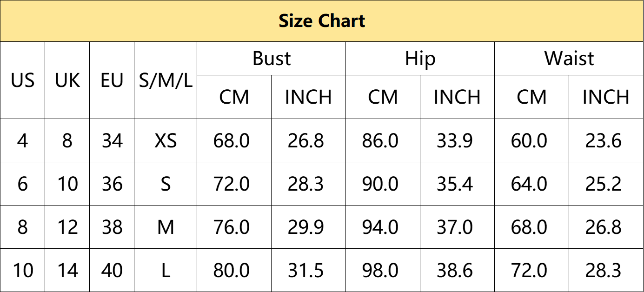Click the UK column header
The image size is (644, 292).
(67, 80)
